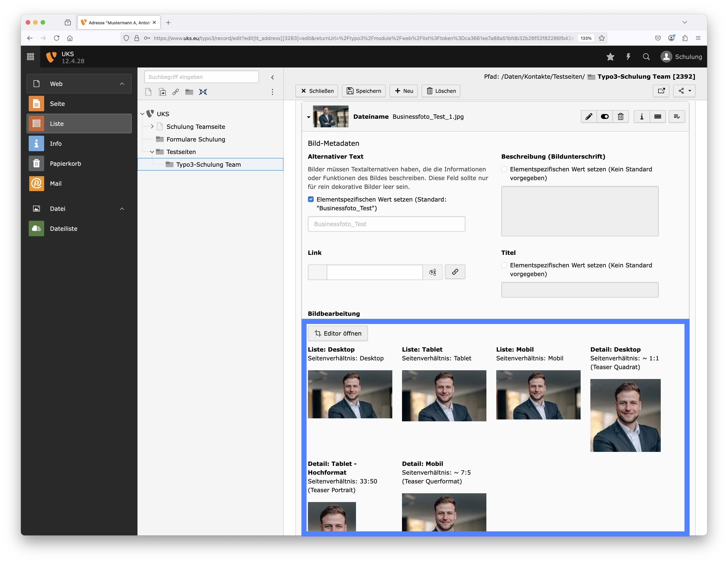Expand the Schulung Teamseite tree node
Screen dimensions: 728x563
(x=152, y=126)
